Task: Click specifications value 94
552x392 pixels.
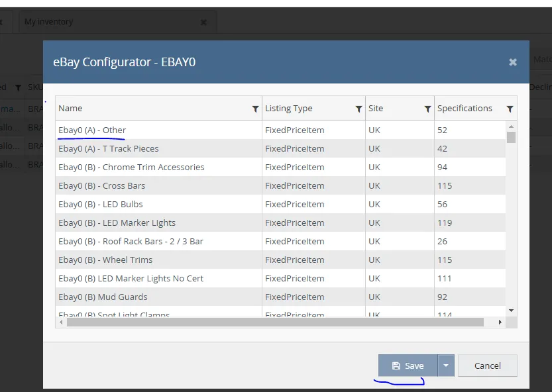Action: pyautogui.click(x=442, y=167)
